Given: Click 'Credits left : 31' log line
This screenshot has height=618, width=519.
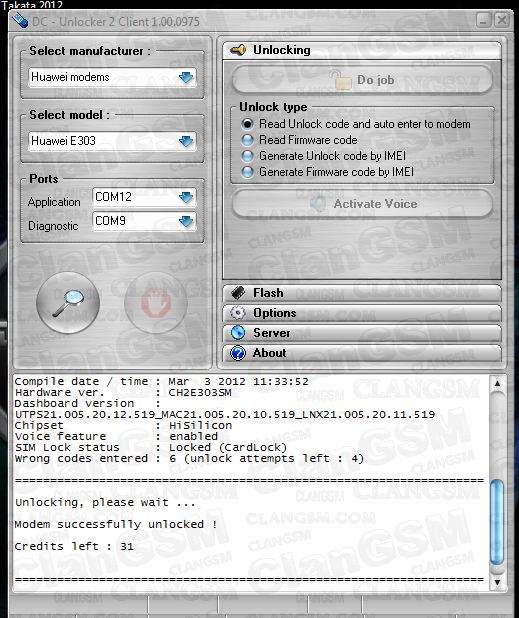Looking at the screenshot, I should [x=74, y=547].
